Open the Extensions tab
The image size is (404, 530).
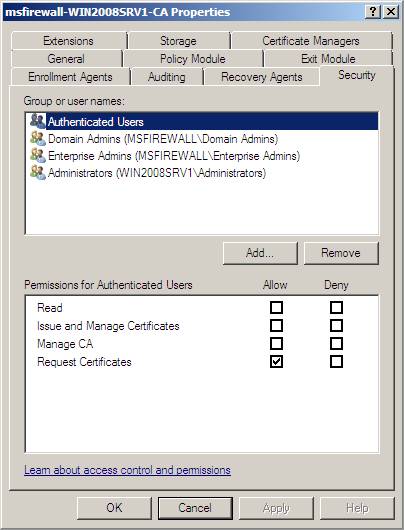click(x=69, y=41)
